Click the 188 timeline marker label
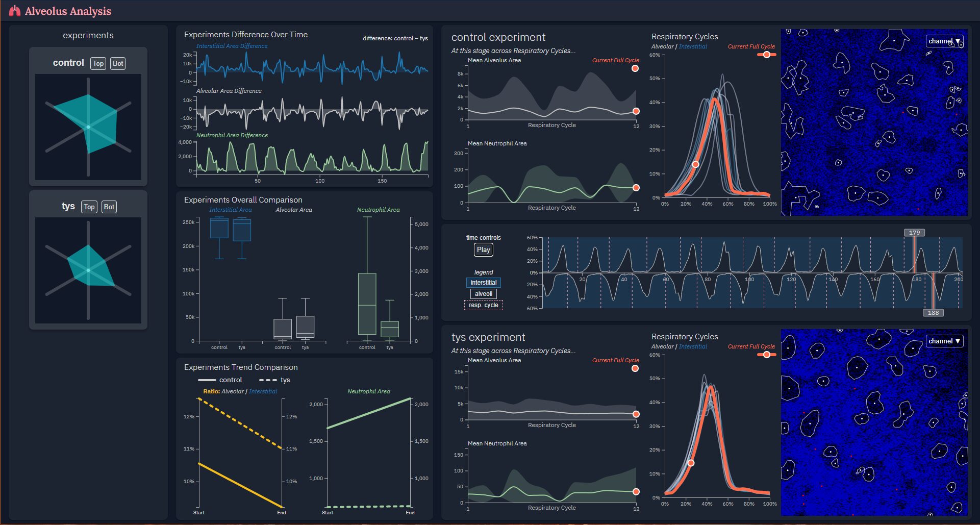The height and width of the screenshot is (525, 980). (x=933, y=313)
